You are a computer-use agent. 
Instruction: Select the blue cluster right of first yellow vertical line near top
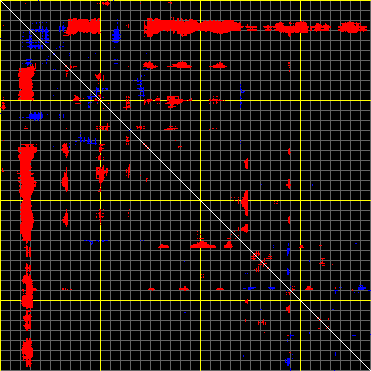coord(116,34)
